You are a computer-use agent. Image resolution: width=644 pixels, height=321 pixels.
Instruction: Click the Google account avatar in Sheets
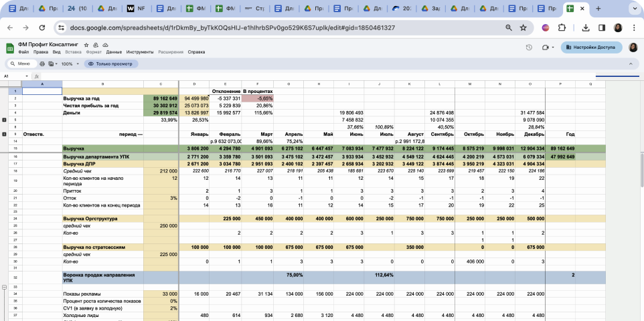pos(633,47)
